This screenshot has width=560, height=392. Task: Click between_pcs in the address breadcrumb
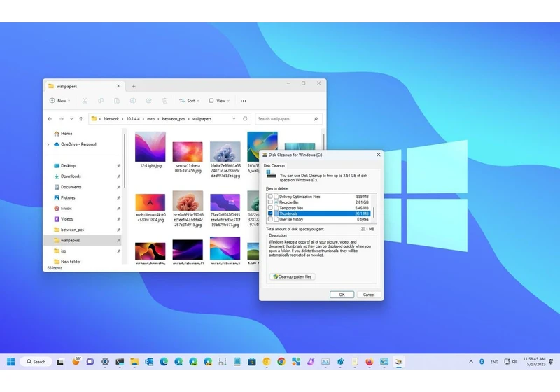click(174, 119)
